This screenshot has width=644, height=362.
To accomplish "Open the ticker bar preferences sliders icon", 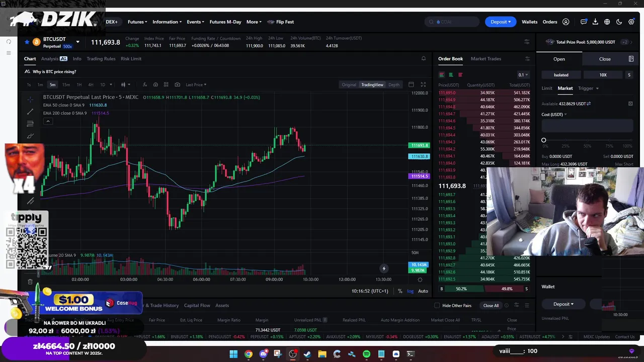I will click(x=527, y=42).
